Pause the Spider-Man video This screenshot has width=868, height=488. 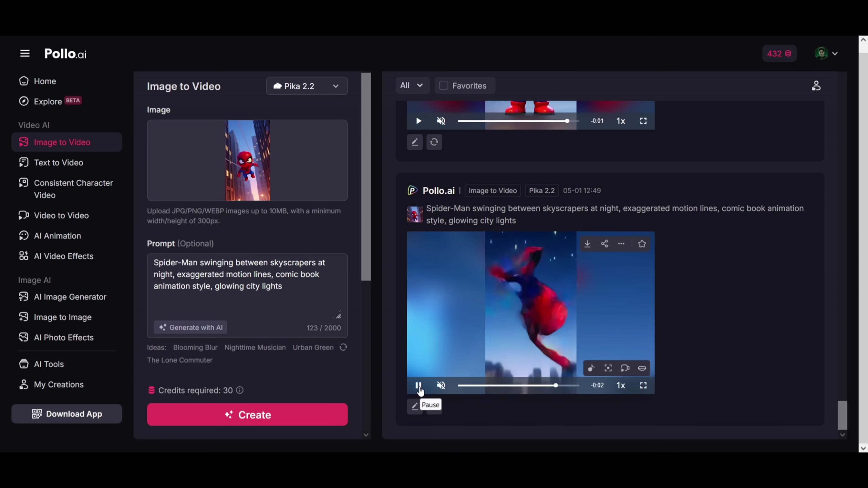(418, 385)
